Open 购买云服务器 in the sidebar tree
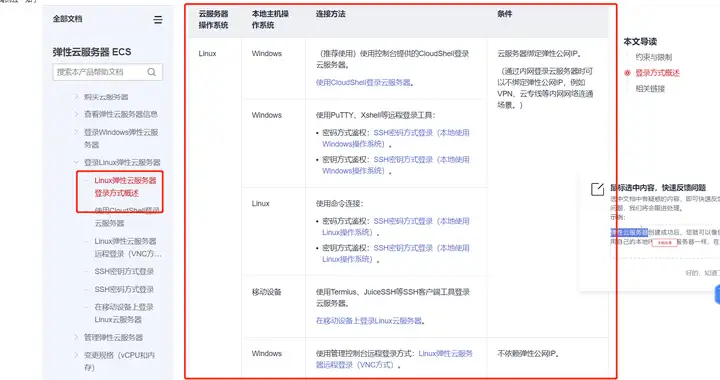 (106, 97)
